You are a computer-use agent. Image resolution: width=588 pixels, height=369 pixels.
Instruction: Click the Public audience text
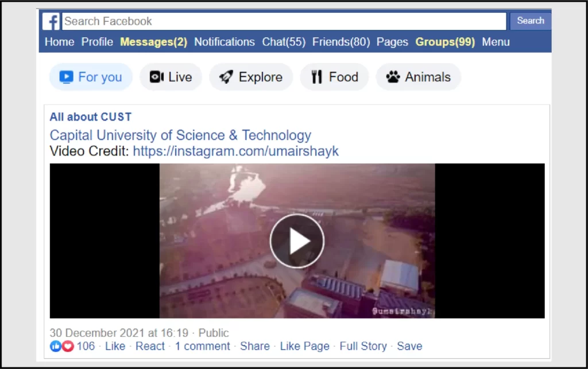[214, 333]
